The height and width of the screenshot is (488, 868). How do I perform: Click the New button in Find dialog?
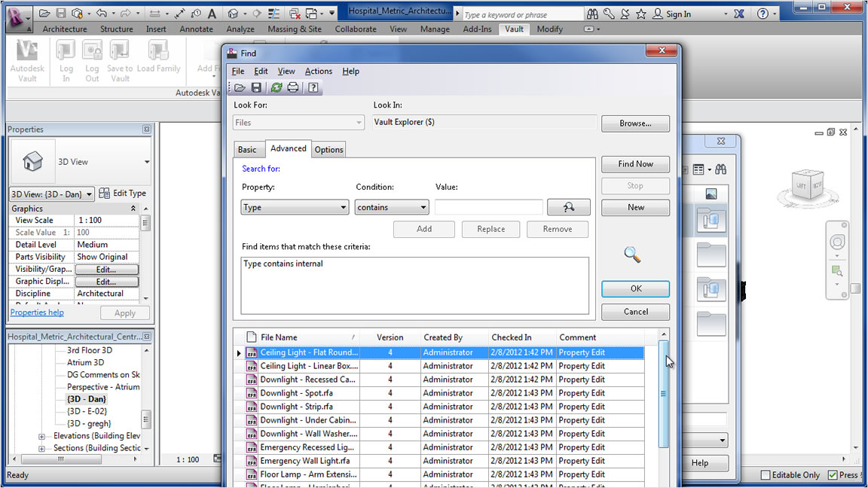click(x=635, y=207)
